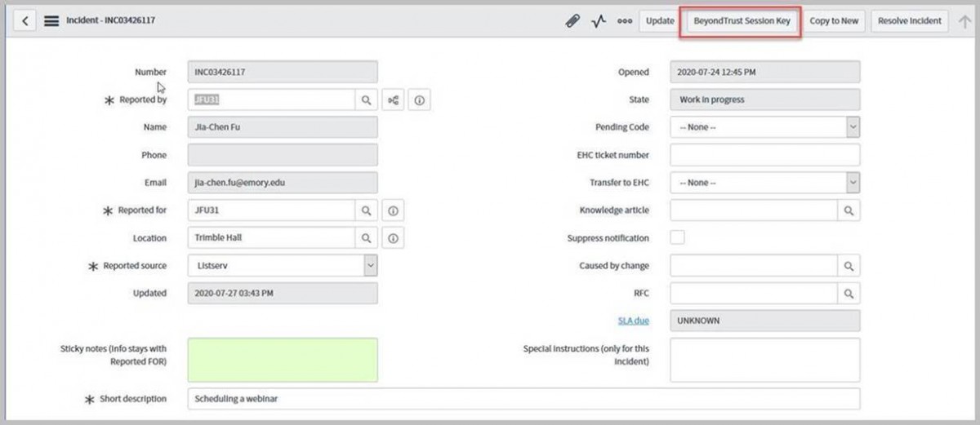Toggle the Suppress notification checkbox

[678, 237]
